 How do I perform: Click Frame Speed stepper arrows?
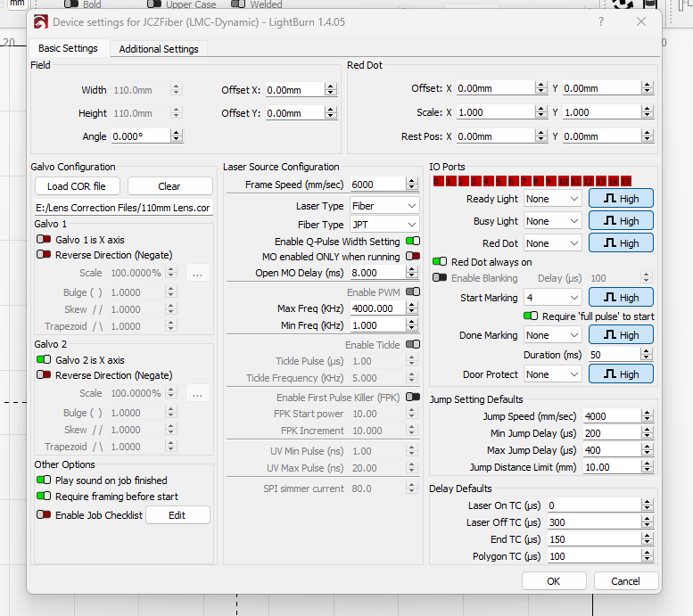412,185
